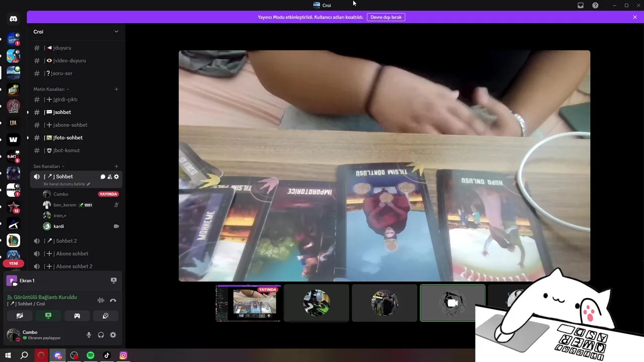Select the YAYINDA stream thumbnail
644x362 pixels.
[x=248, y=303]
